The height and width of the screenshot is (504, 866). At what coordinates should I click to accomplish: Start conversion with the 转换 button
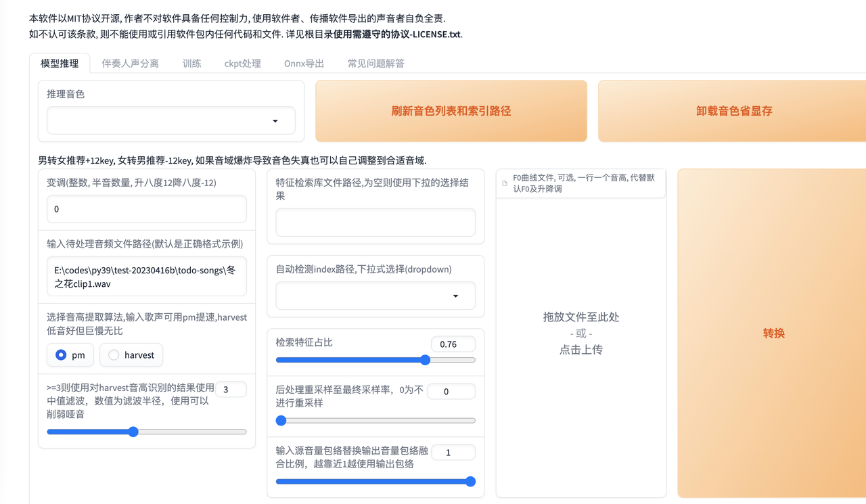773,333
